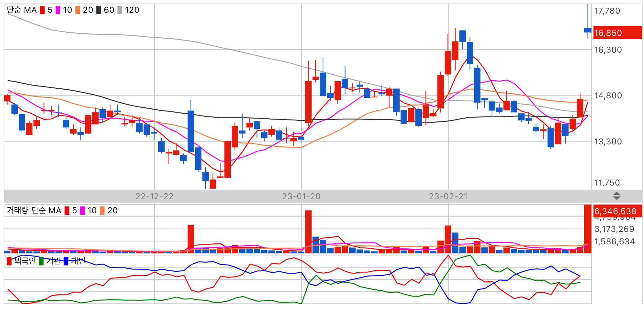This screenshot has height=310, width=644.
Task: Click the up-down resize arrows on date bar
Action: 617,196
